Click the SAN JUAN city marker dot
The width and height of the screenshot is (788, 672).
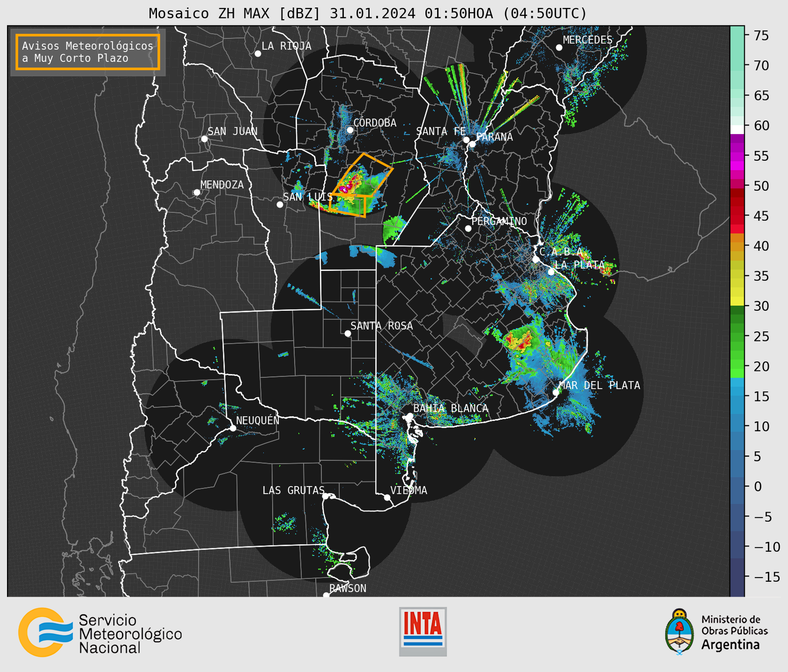pyautogui.click(x=204, y=139)
